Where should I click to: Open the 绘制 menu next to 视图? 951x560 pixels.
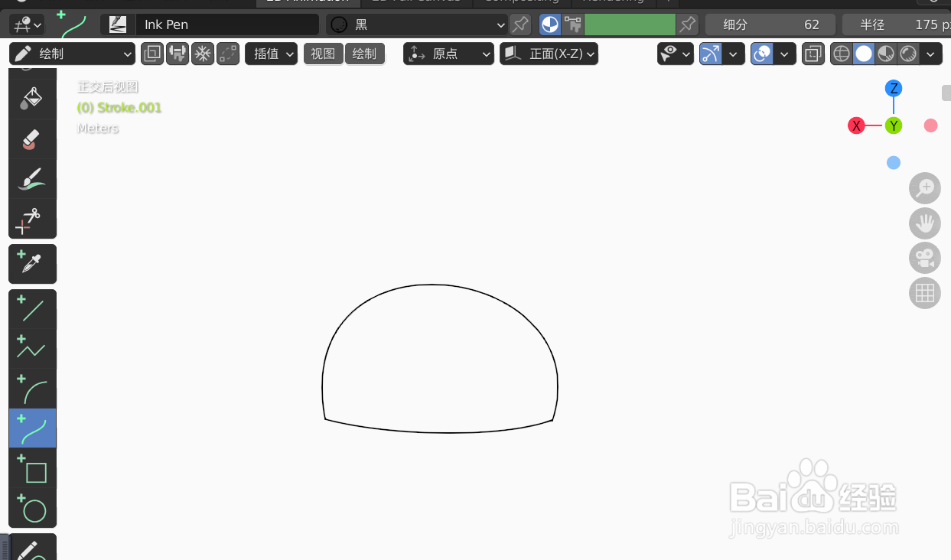[364, 54]
